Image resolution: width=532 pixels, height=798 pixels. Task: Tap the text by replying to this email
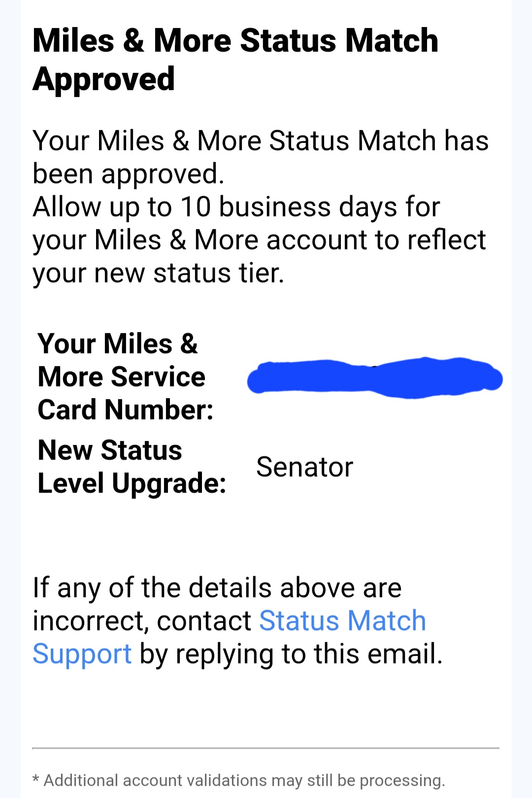(291, 654)
